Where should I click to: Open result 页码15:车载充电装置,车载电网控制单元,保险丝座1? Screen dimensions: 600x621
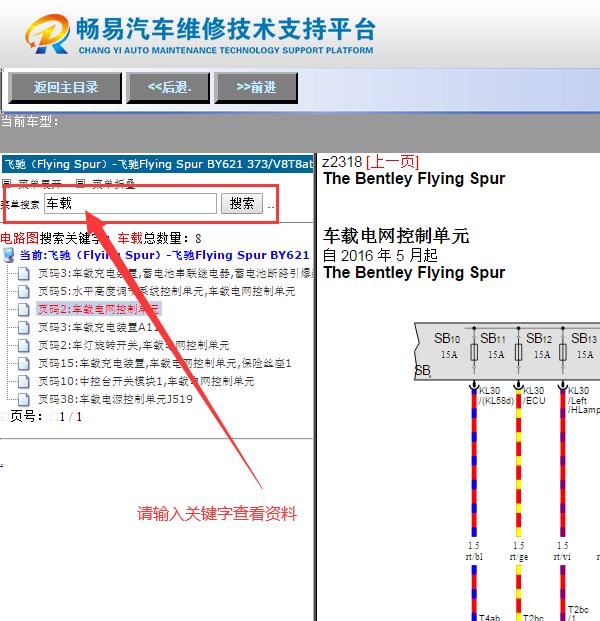click(x=165, y=363)
